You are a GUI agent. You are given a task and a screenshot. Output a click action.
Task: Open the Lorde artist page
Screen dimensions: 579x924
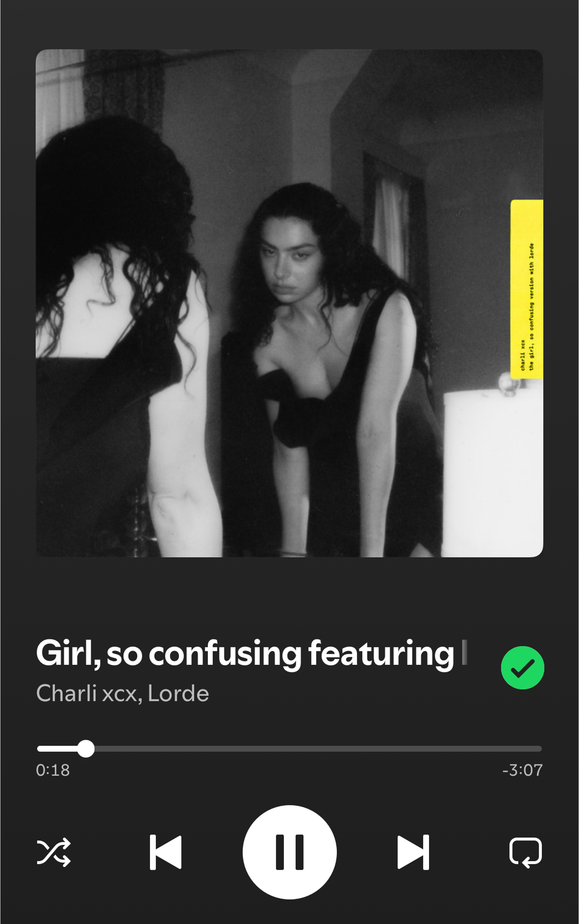coord(179,693)
